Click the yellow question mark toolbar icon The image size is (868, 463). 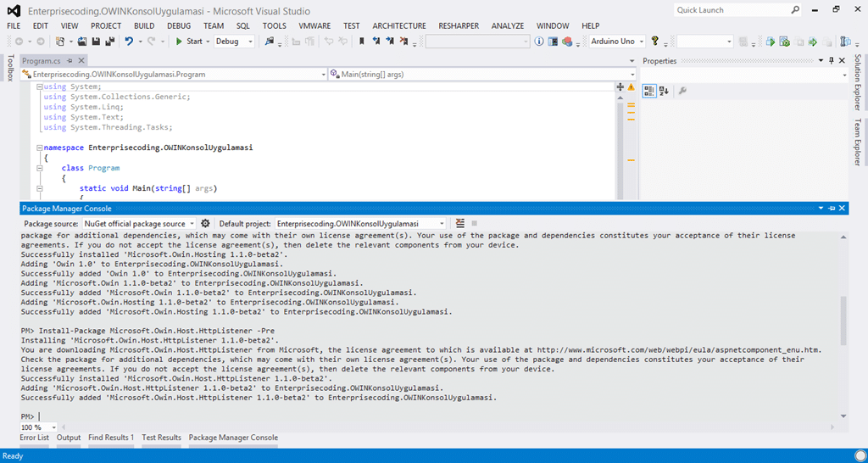[x=655, y=42]
